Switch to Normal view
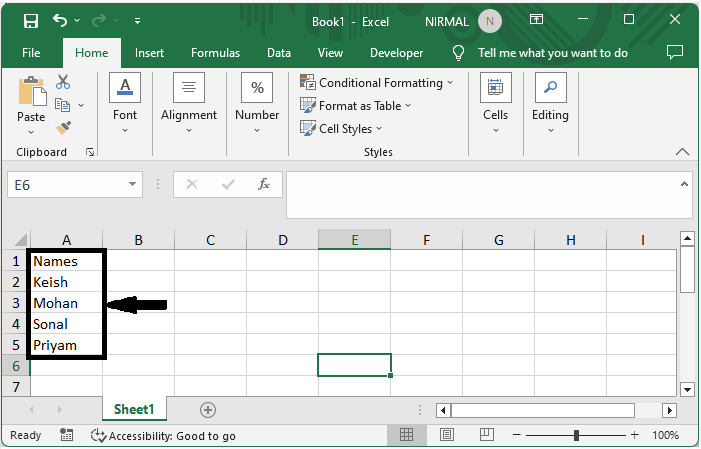This screenshot has width=701, height=449. click(x=406, y=435)
